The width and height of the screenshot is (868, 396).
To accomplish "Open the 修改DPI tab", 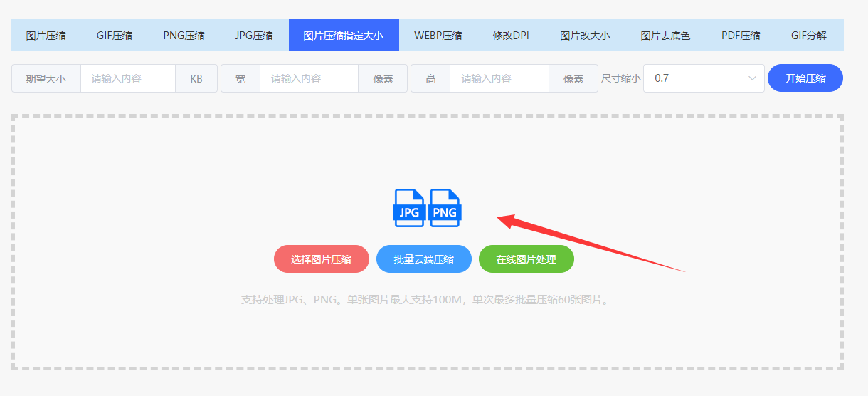I will click(x=511, y=36).
